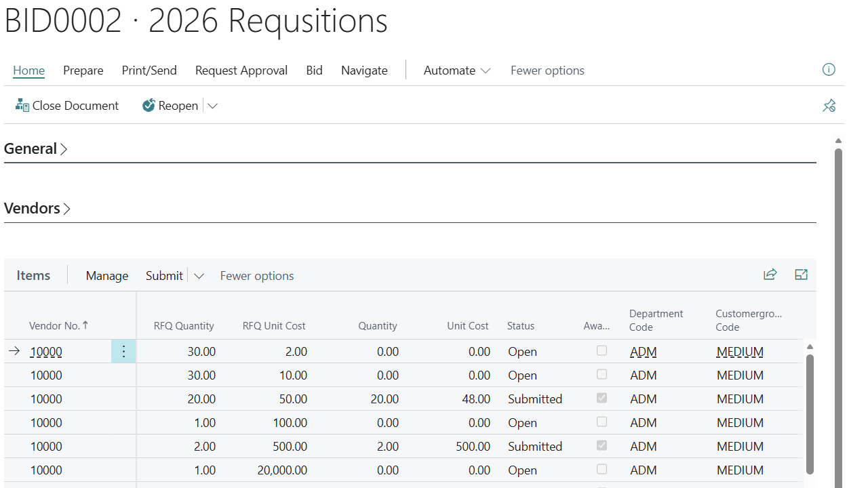
Task: Click the sort arrow on Vendor No. column
Action: coord(86,325)
